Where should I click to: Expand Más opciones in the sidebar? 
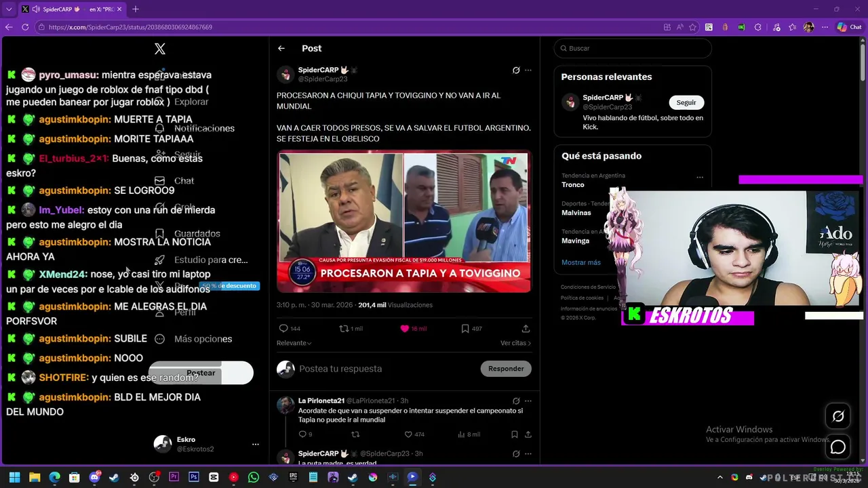(x=193, y=339)
